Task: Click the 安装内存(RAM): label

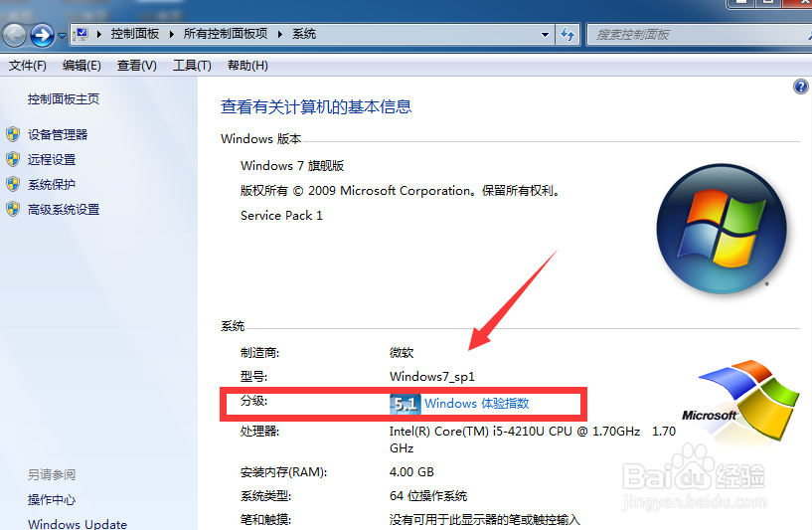Action: (x=284, y=472)
